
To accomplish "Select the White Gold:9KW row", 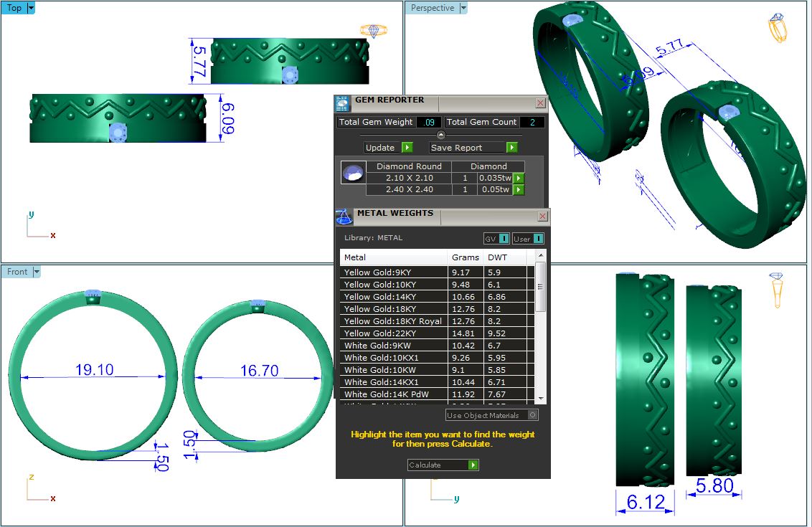I will (437, 346).
